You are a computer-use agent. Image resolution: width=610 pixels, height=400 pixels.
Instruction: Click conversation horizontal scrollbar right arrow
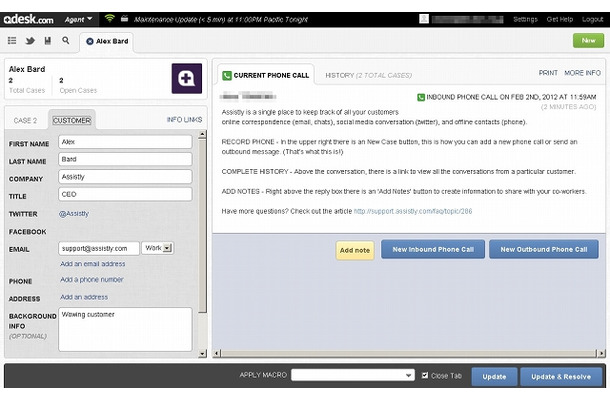[601, 353]
